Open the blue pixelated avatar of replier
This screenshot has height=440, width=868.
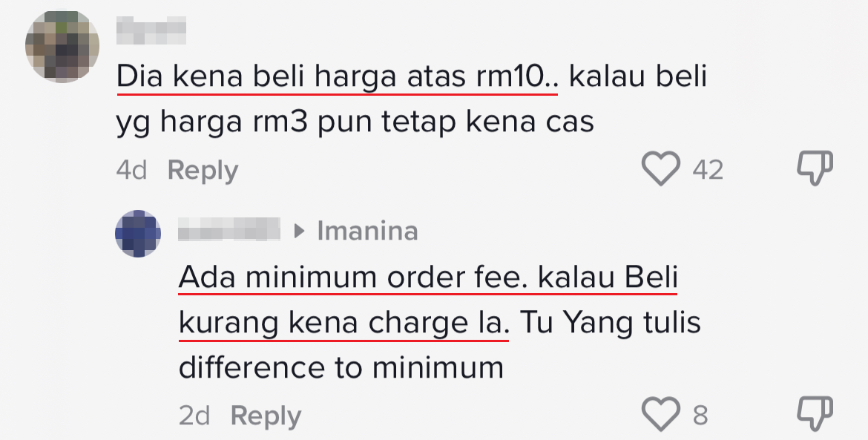pos(138,233)
